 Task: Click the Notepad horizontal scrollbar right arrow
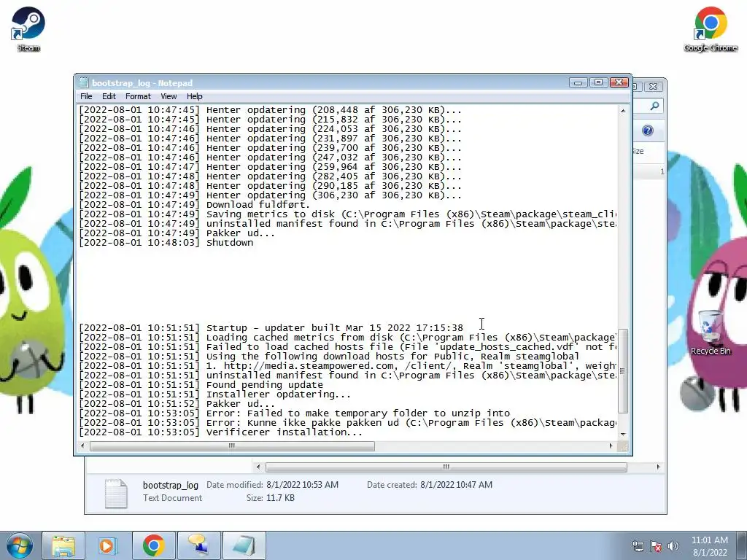click(611, 446)
